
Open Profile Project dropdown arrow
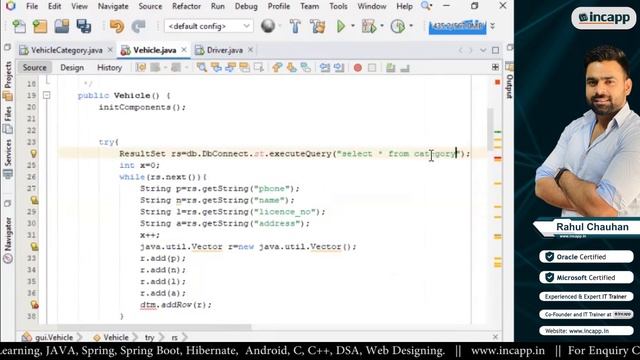(411, 26)
